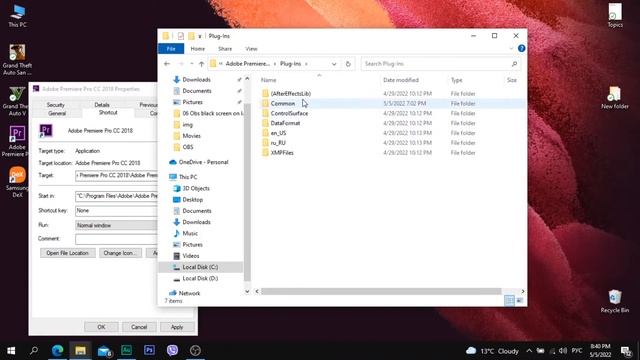The image size is (640, 360).
Task: Open the New folder desktop icon
Action: pos(615,98)
